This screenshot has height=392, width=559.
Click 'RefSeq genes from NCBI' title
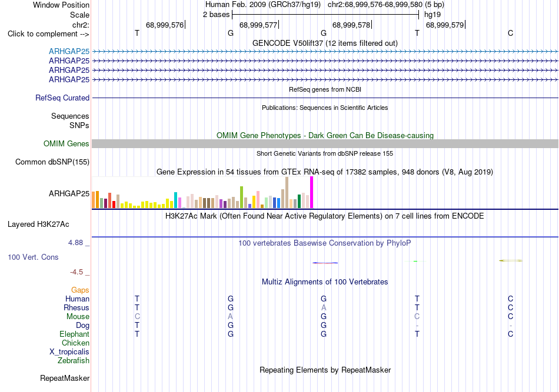[x=325, y=89]
